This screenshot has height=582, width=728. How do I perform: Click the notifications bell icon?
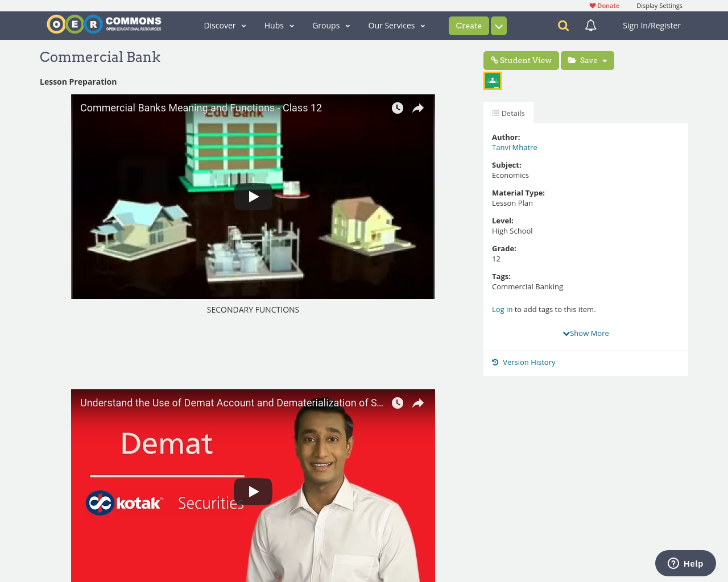pyautogui.click(x=590, y=26)
